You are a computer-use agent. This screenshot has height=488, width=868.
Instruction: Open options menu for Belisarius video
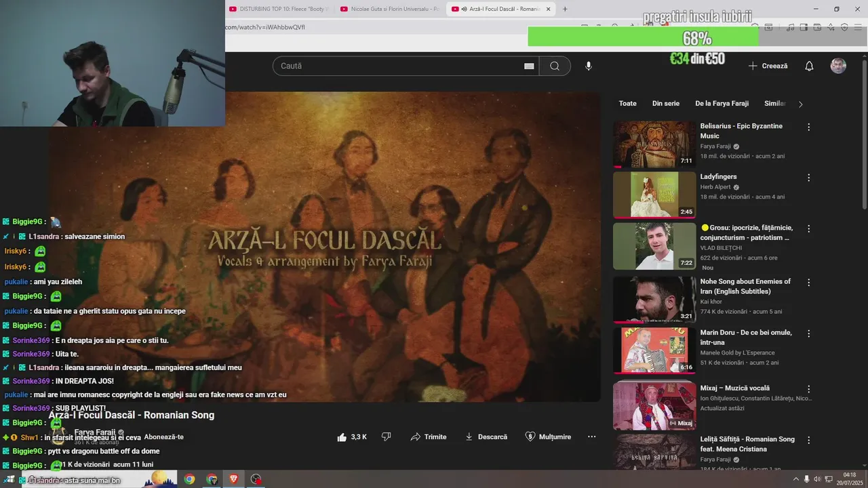(808, 127)
